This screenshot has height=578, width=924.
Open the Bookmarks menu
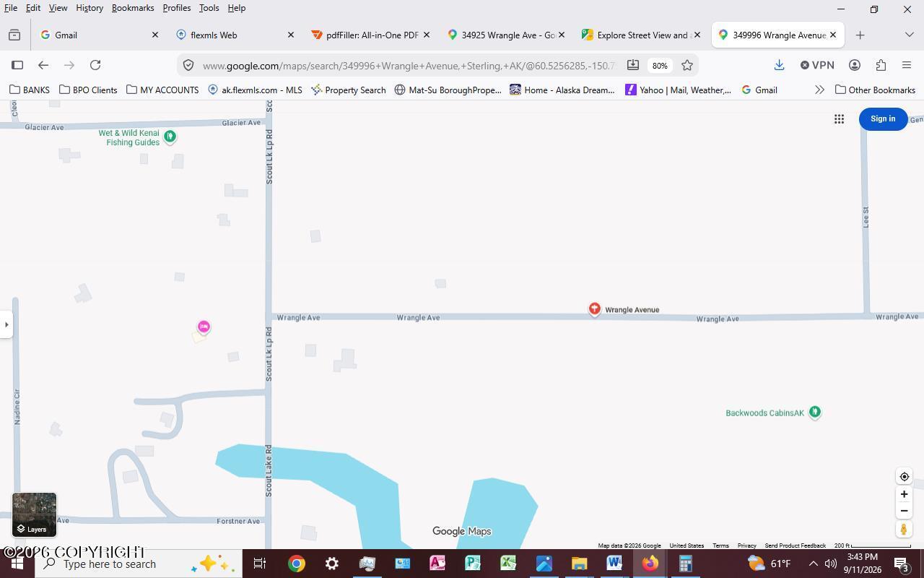coord(133,8)
